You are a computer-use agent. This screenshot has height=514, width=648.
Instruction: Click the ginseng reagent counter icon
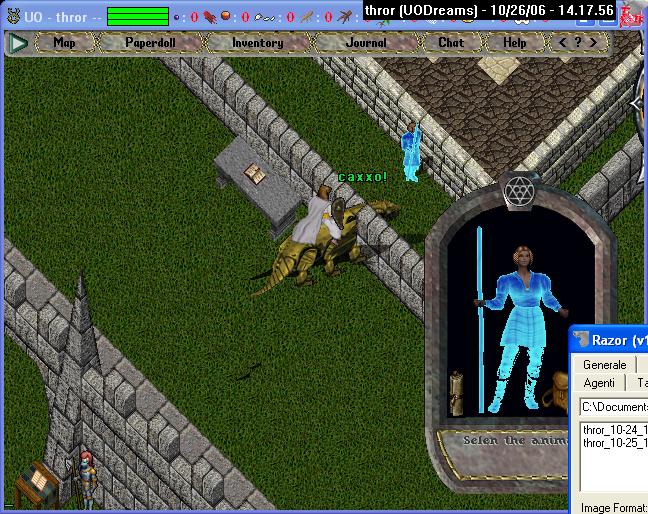pyautogui.click(x=308, y=17)
